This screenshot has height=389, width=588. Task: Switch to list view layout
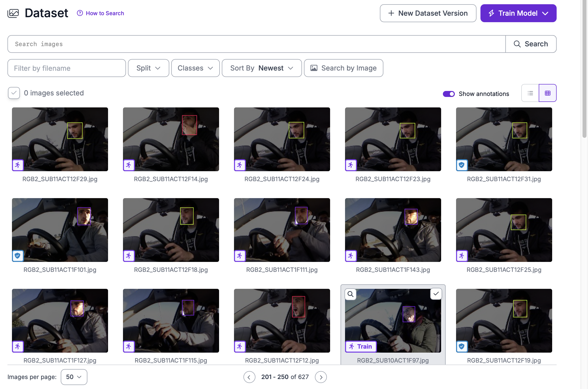point(530,93)
